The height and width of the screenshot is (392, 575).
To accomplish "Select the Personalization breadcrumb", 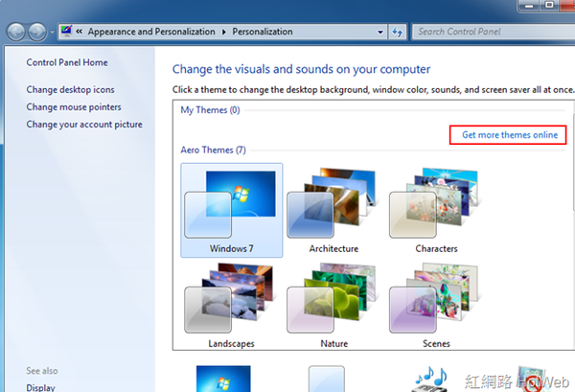I will pos(263,32).
